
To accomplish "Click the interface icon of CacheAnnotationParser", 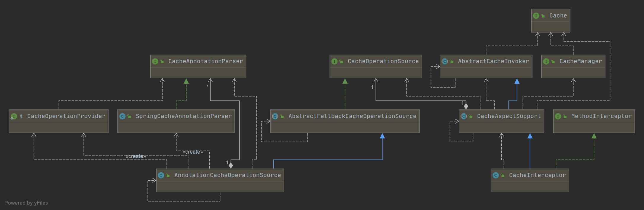I will click(155, 61).
